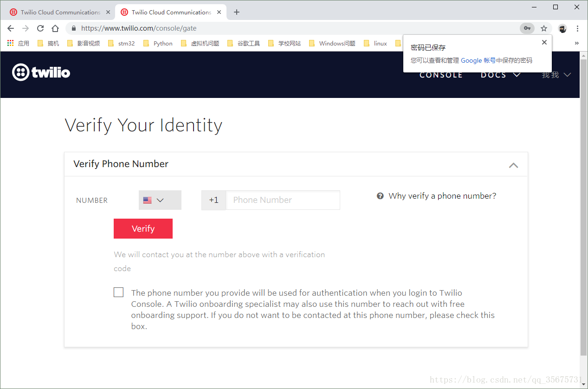Collapse the Verify Phone Number panel

(x=513, y=165)
